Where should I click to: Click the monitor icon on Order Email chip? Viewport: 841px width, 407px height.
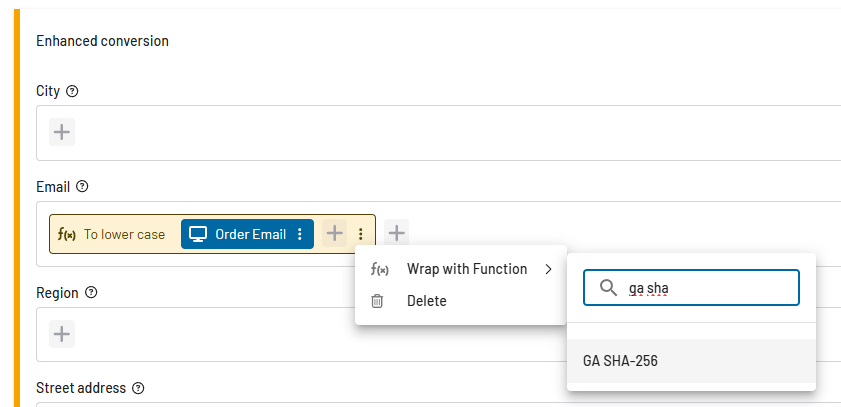198,234
